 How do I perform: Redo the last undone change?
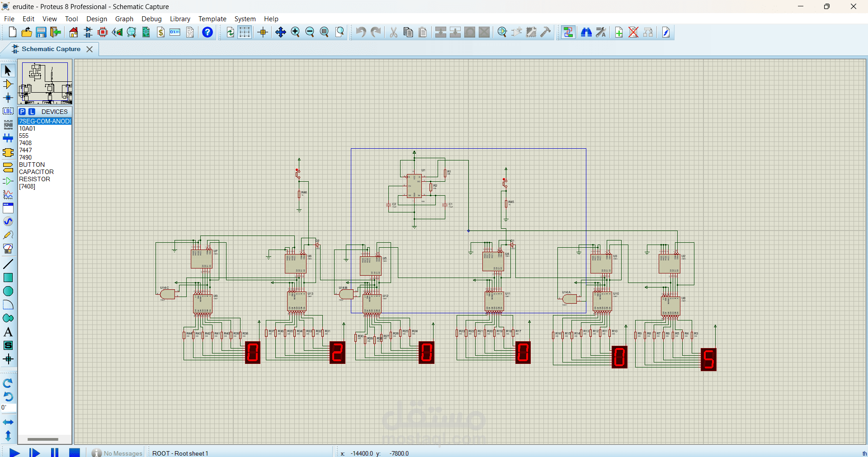pyautogui.click(x=376, y=32)
